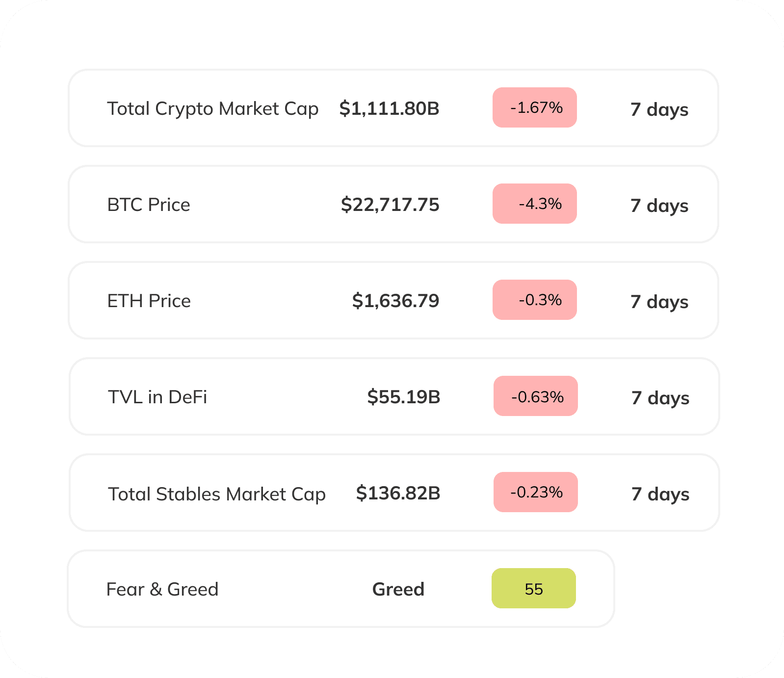
Task: Select the $1,636.79 ETH value
Action: [395, 301]
